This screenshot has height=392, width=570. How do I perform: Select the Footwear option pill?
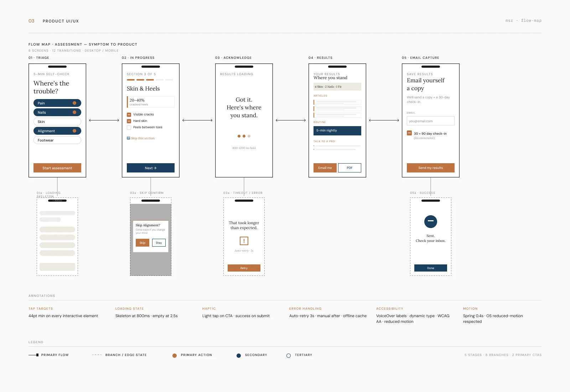tap(57, 140)
